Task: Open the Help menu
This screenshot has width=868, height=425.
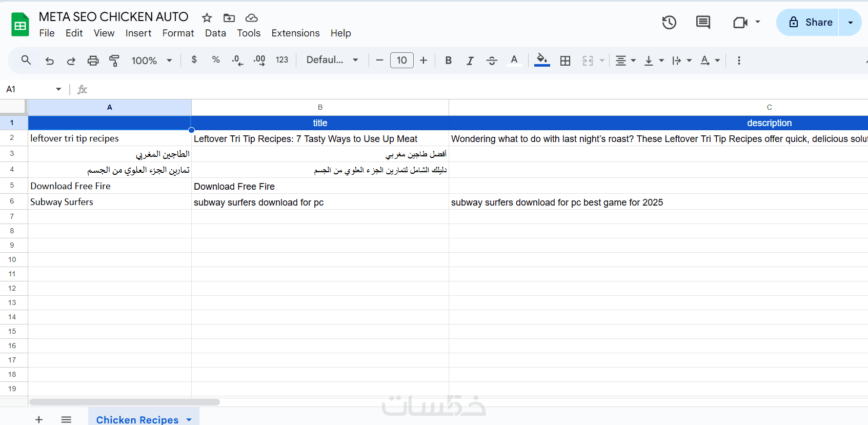Action: [340, 33]
